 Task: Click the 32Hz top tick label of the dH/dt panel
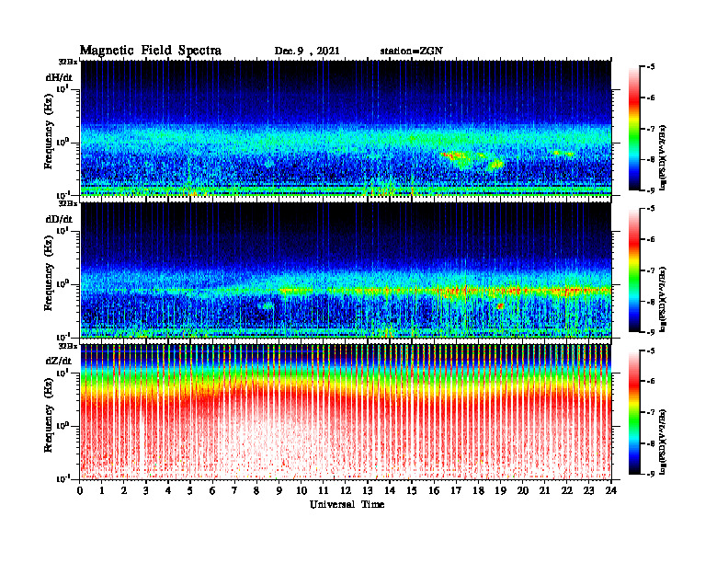68,62
